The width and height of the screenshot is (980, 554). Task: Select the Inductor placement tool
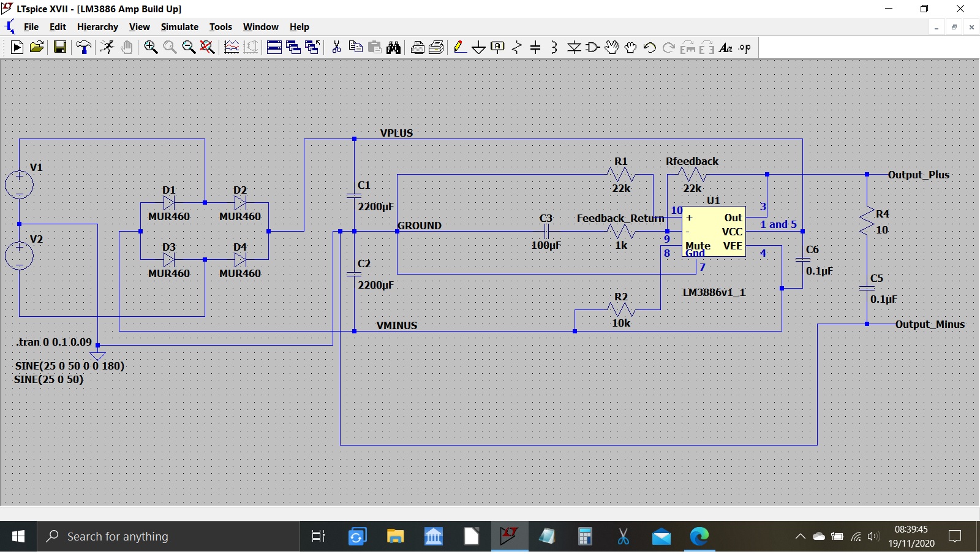click(x=554, y=47)
